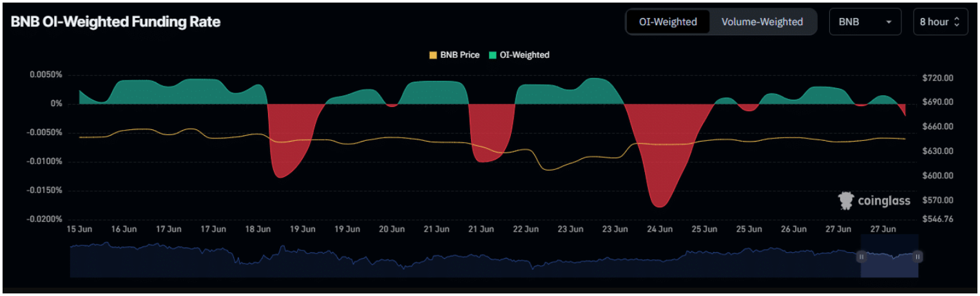Click the $720.00 price axis label
This screenshot has height=296, width=980.
937,78
